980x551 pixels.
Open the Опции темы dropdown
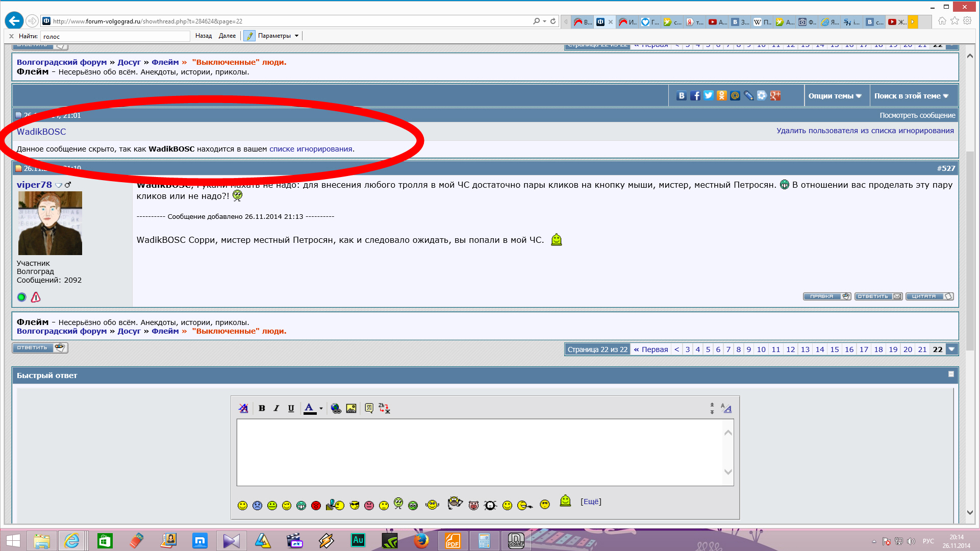835,96
